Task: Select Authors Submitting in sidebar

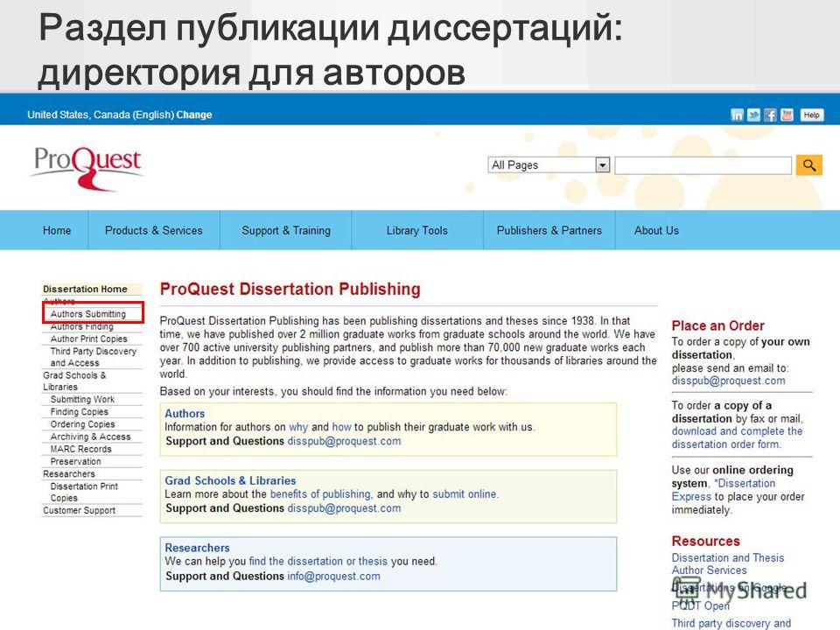Action: (x=88, y=314)
